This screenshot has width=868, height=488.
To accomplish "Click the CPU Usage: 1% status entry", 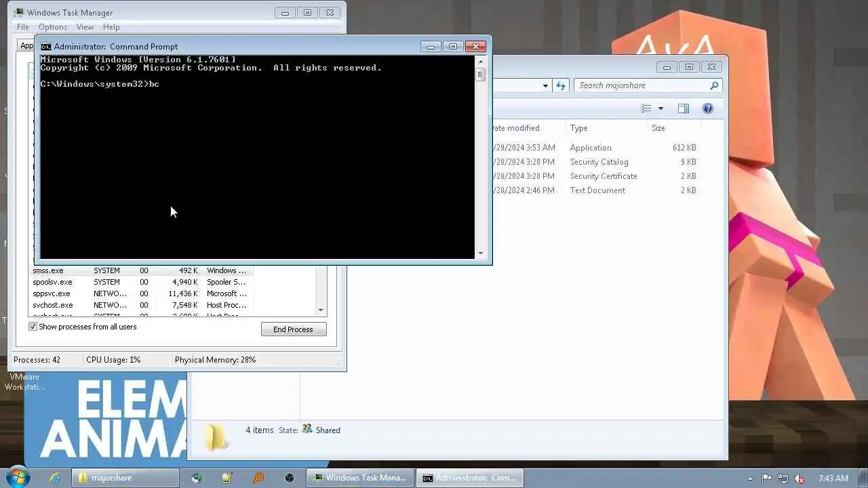I will (113, 360).
